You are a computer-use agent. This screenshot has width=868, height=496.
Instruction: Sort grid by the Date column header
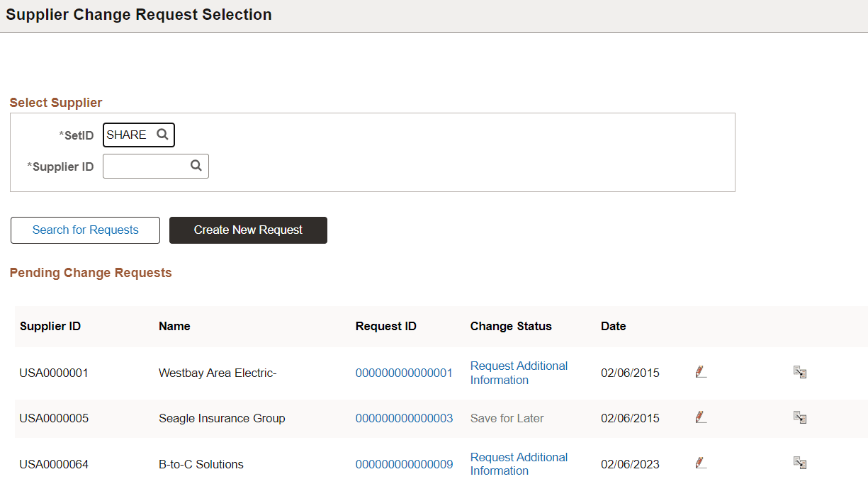[x=613, y=326]
